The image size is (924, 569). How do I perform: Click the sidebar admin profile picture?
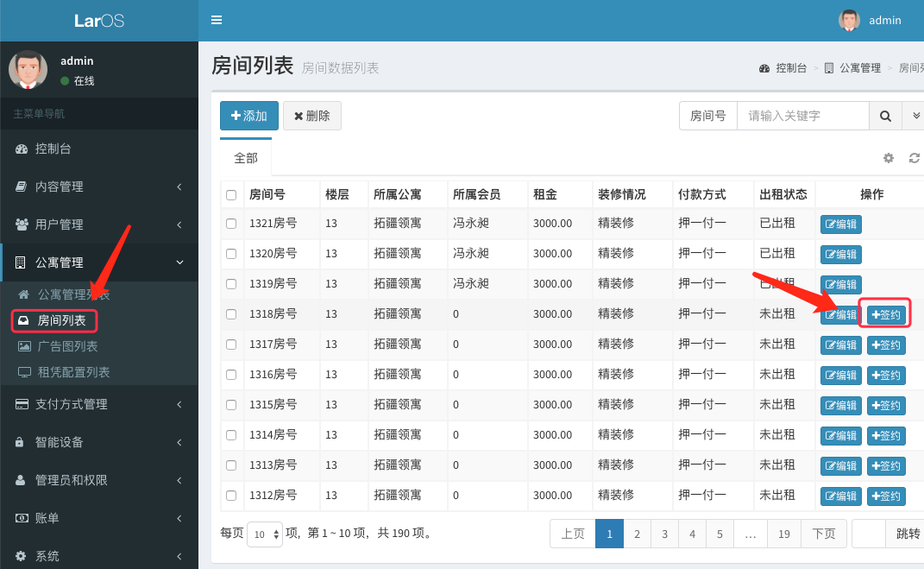coord(28,70)
